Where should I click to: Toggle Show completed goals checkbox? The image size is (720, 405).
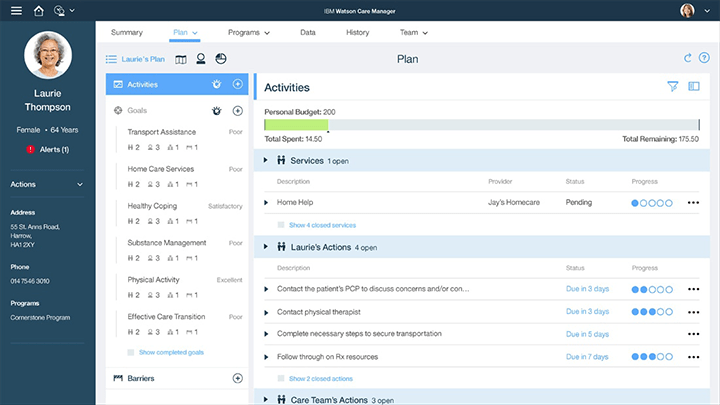pos(132,353)
